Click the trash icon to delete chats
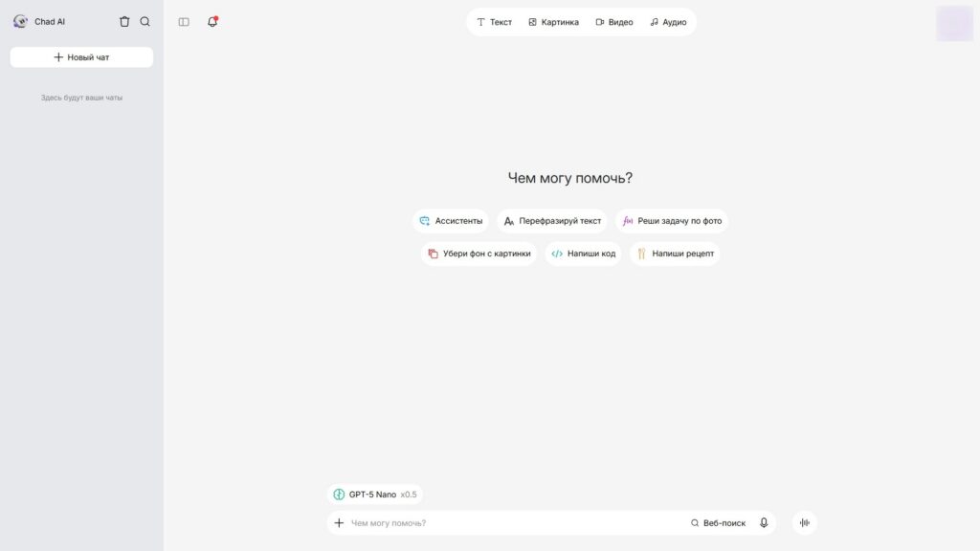The width and height of the screenshot is (980, 551). [124, 21]
